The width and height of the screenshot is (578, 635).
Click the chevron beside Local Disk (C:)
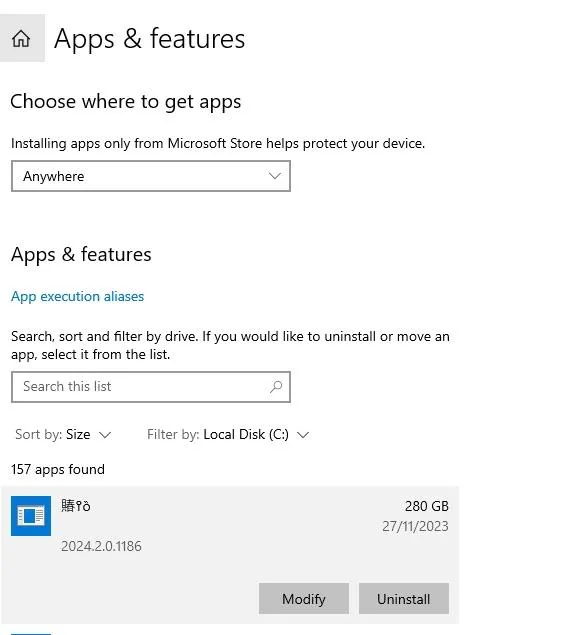[x=303, y=435]
